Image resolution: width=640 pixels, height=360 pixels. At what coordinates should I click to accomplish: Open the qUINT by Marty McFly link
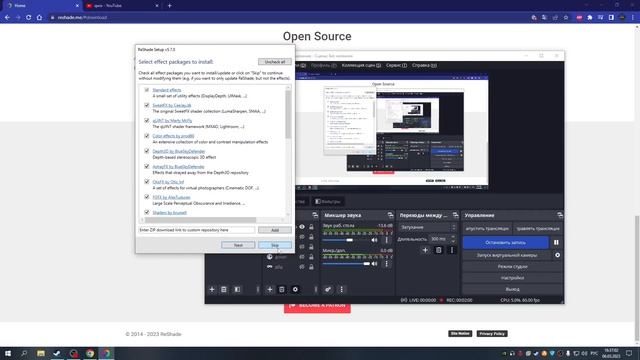(x=172, y=120)
